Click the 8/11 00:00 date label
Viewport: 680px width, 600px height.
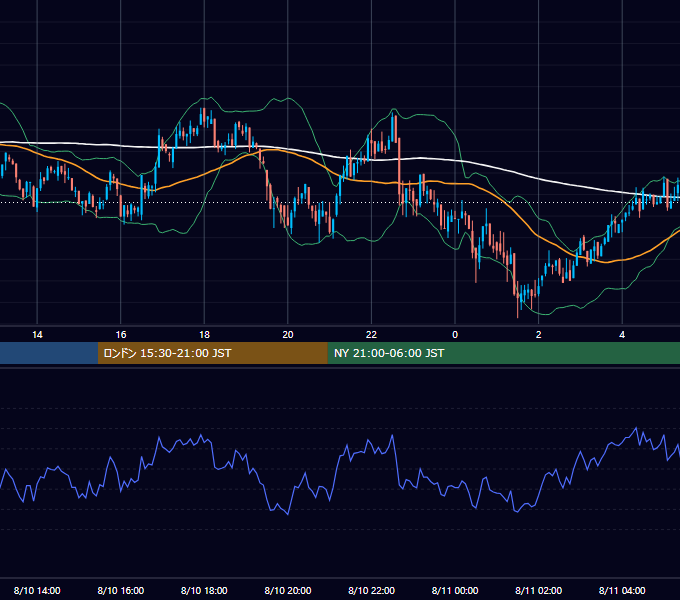pyautogui.click(x=455, y=590)
